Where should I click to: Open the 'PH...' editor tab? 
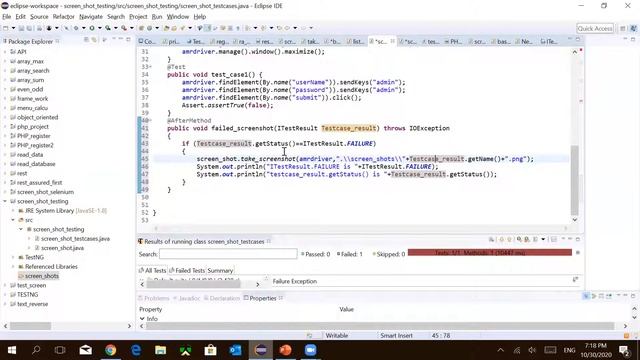[x=453, y=41]
